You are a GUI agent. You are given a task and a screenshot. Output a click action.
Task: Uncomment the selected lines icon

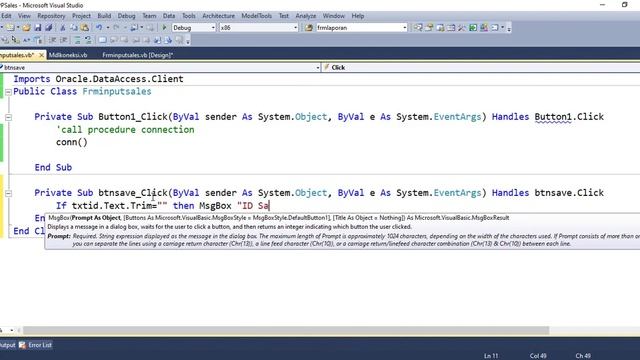[x=88, y=40]
